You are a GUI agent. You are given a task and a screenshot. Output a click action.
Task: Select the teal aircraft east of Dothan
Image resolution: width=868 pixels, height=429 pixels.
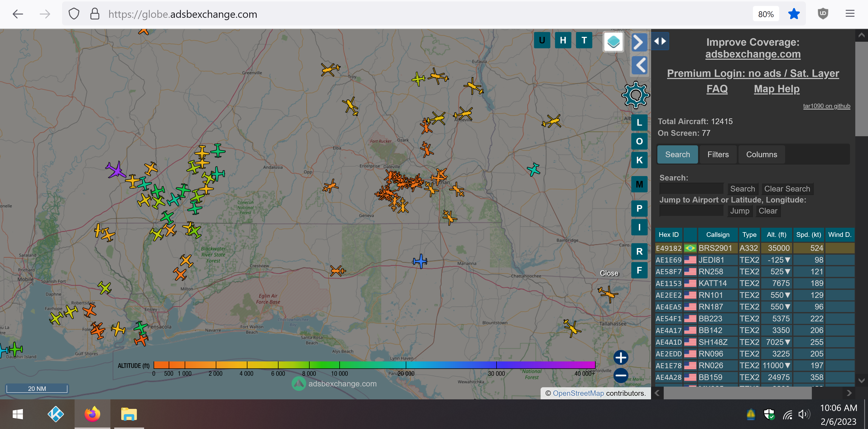click(534, 170)
